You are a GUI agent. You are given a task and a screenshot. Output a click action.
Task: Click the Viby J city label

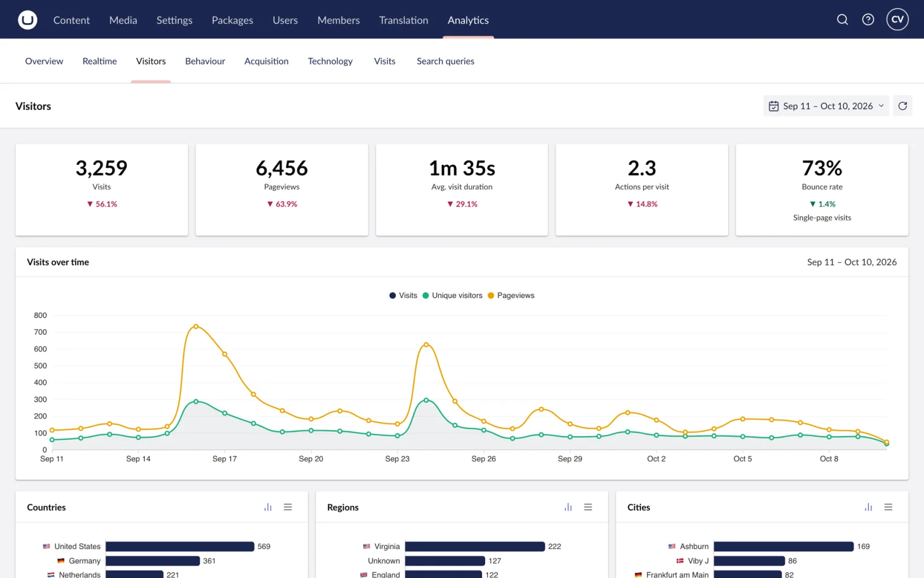[698, 561]
